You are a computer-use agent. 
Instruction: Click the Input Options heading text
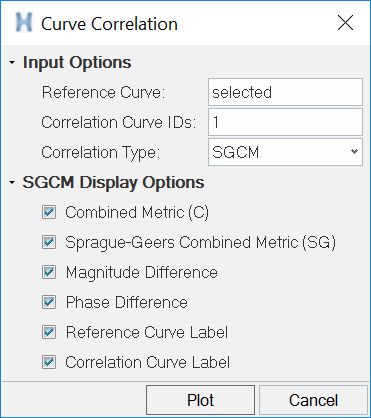pyautogui.click(x=77, y=63)
